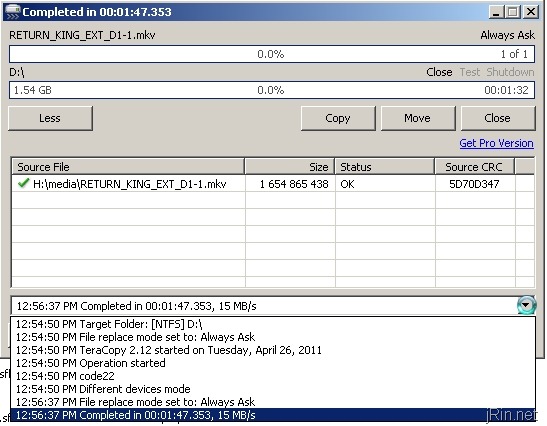Select the Shutdown after-completion option
This screenshot has height=426, width=547.
pos(510,72)
